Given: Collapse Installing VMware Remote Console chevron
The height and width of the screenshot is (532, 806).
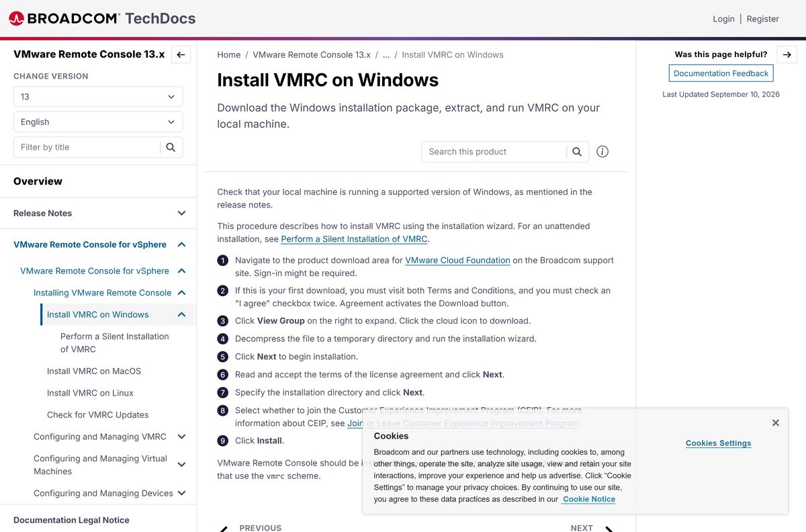Looking at the screenshot, I should point(181,293).
